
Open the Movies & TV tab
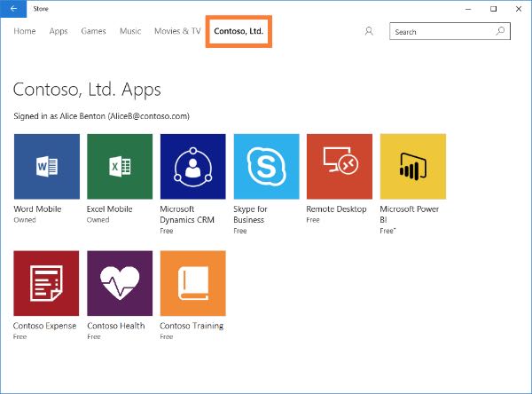[x=177, y=31]
